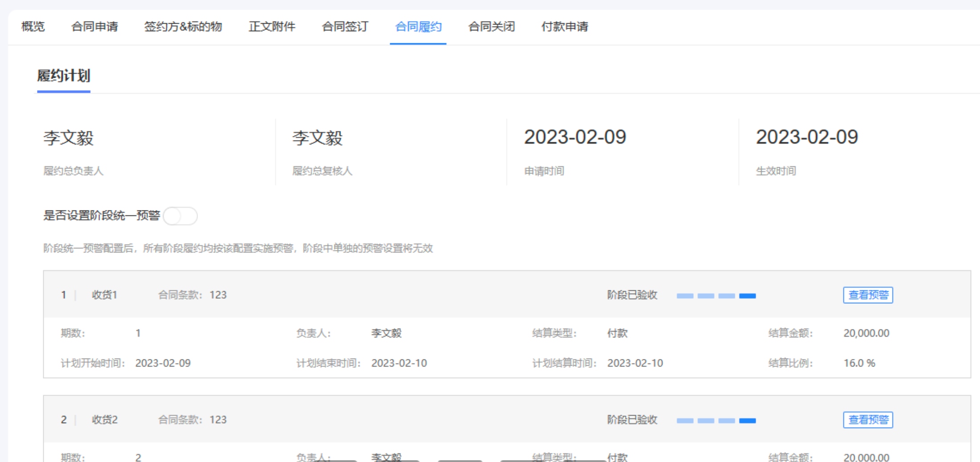Open the 合同关闭 tab
Viewport: 980px width, 462px height.
tap(491, 27)
